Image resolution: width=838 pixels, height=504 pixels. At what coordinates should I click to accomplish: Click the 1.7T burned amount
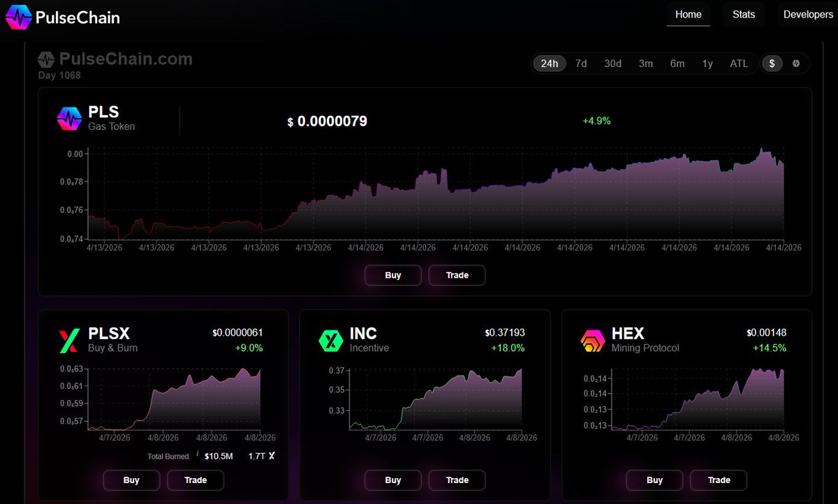tap(256, 456)
